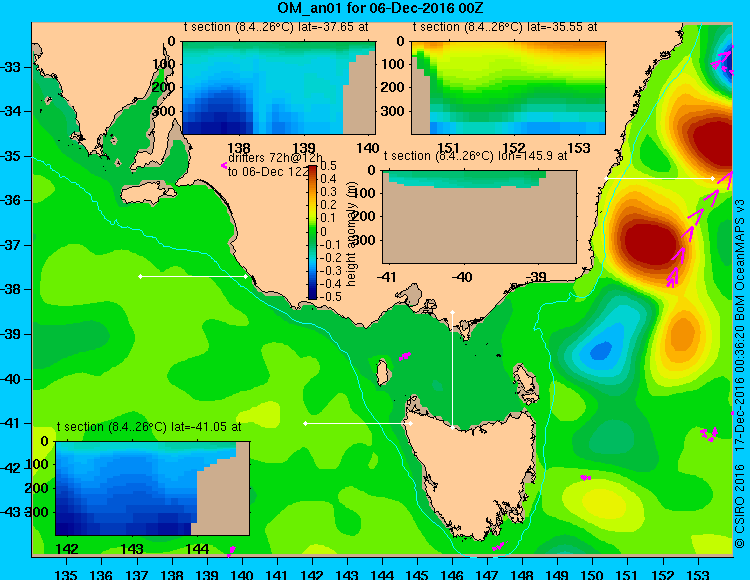Open the lat=-35.55 temperature section inset

(x=508, y=88)
